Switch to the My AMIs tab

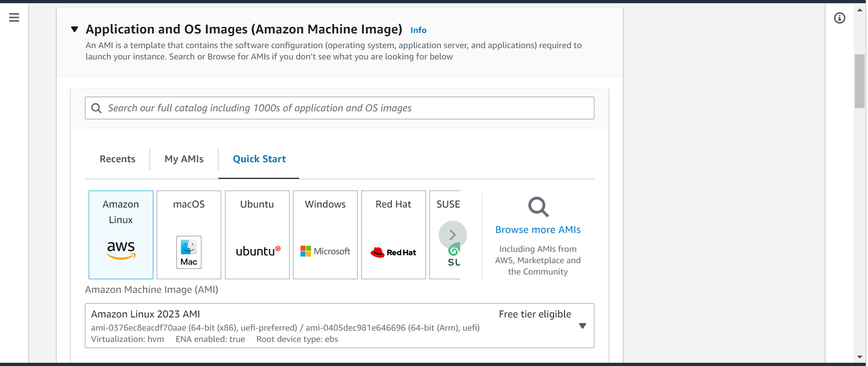pos(184,159)
